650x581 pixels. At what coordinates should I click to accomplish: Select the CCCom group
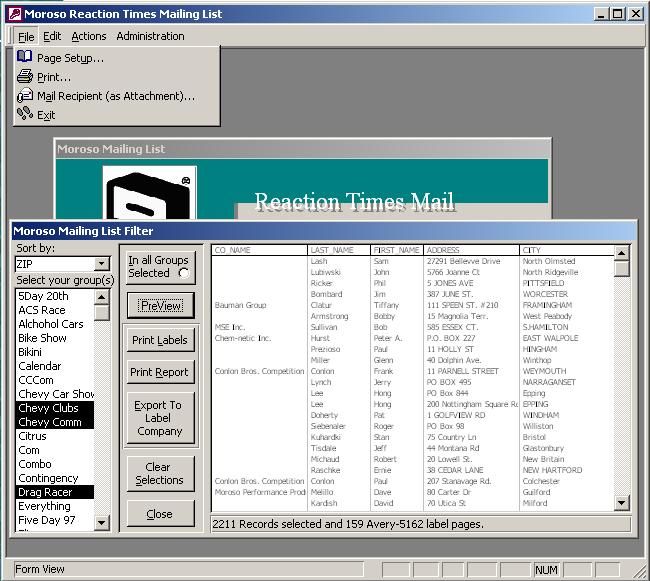tap(56, 380)
